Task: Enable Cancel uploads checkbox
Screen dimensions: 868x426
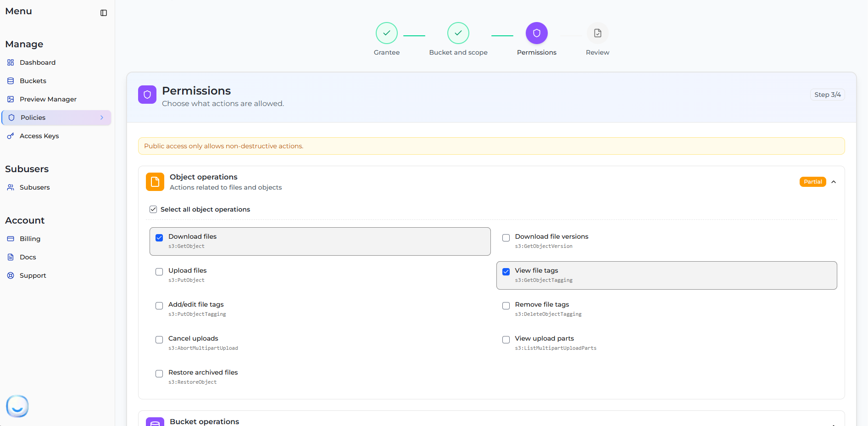Action: point(159,340)
